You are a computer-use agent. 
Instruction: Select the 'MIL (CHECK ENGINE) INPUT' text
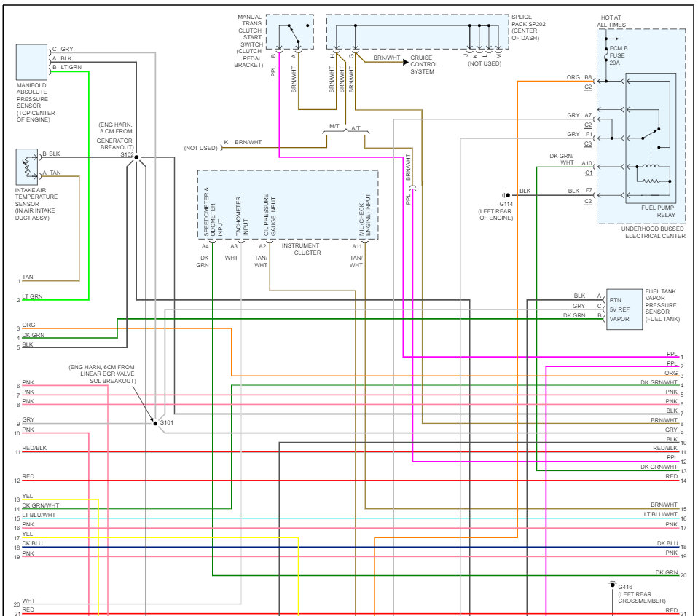[364, 215]
